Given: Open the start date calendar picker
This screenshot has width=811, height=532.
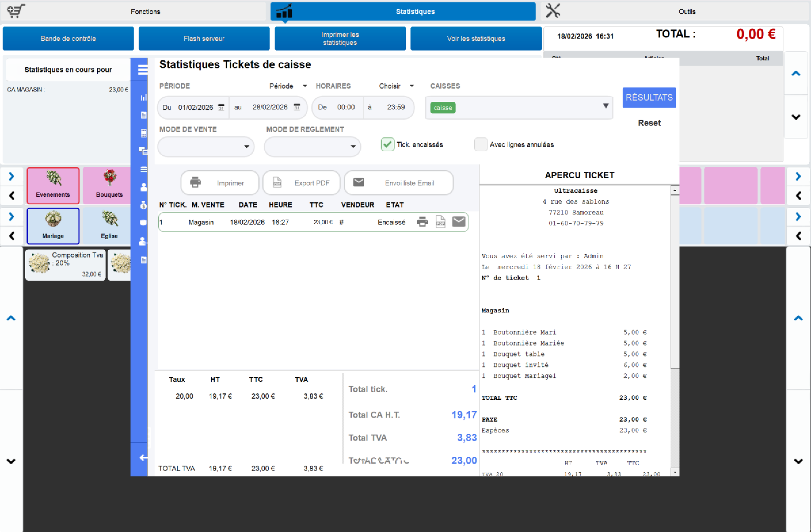Looking at the screenshot, I should [221, 107].
